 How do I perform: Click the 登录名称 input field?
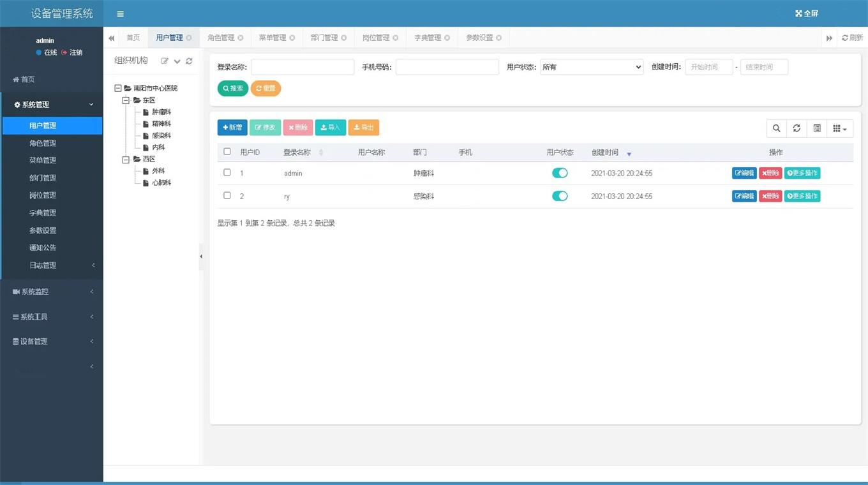point(303,67)
